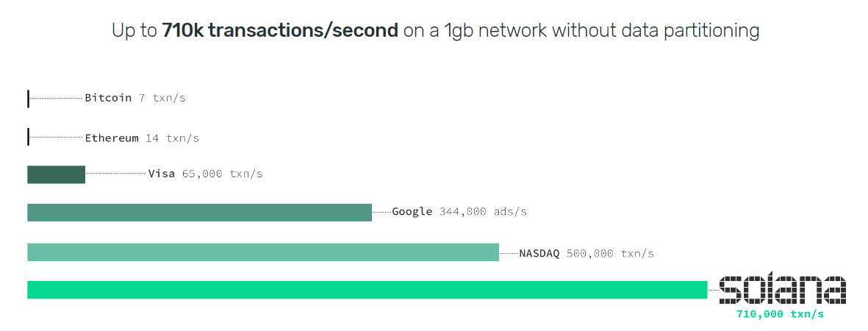
Task: Click the Google label
Action: click(x=412, y=212)
